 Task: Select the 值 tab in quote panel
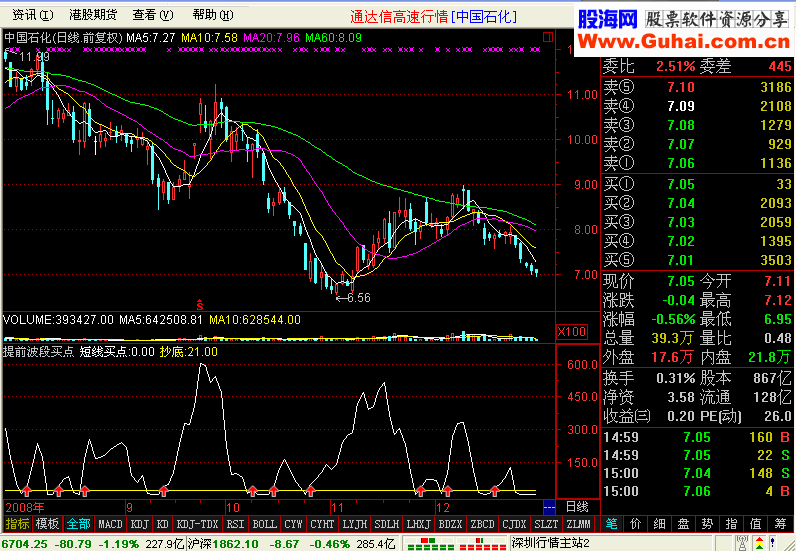tap(755, 524)
